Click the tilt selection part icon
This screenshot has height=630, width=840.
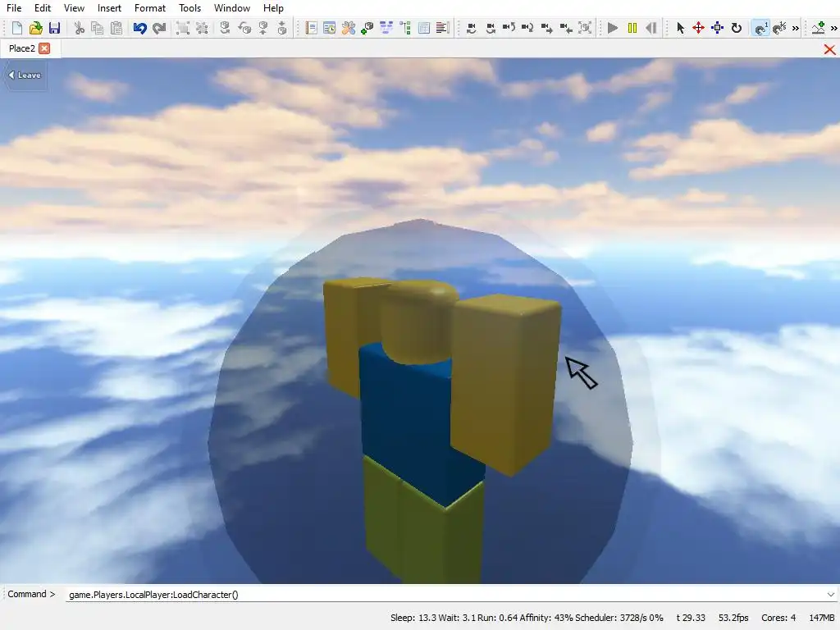244,28
